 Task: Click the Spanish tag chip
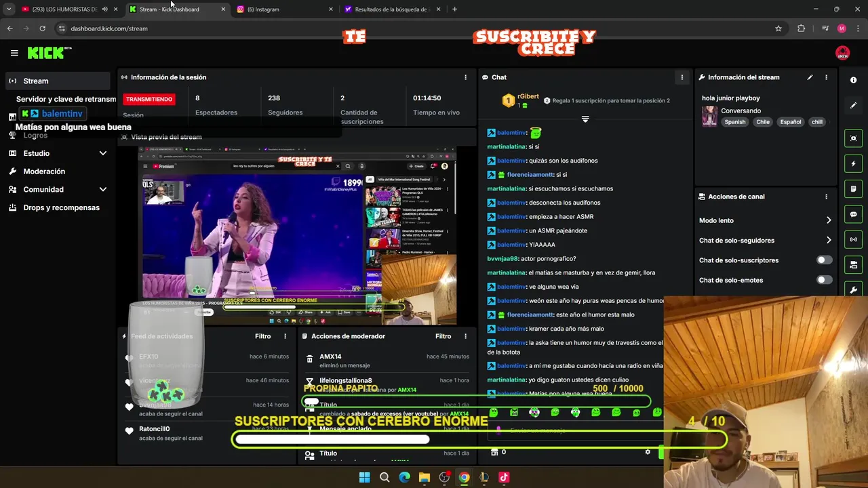pyautogui.click(x=734, y=122)
